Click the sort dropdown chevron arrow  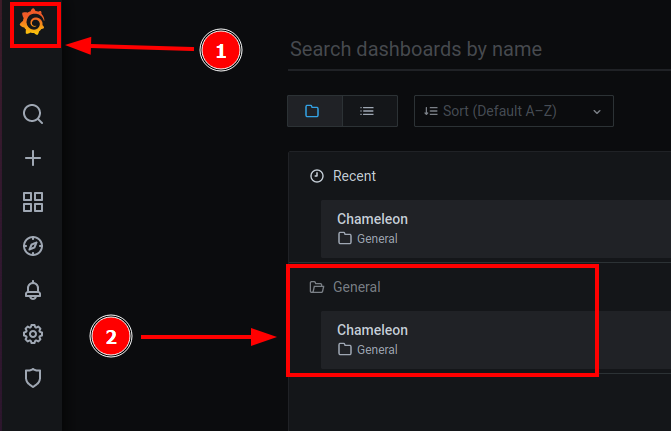tap(597, 111)
